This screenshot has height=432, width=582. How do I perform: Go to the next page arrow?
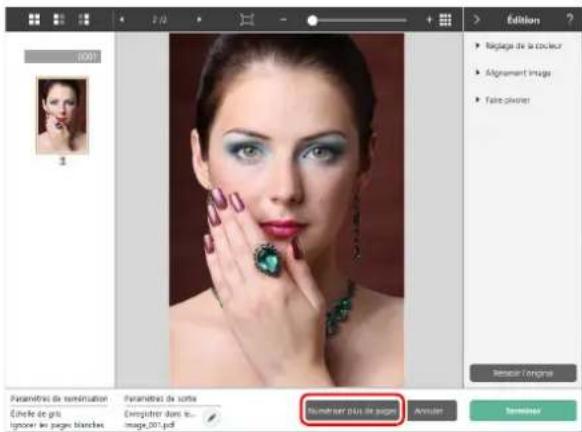199,20
